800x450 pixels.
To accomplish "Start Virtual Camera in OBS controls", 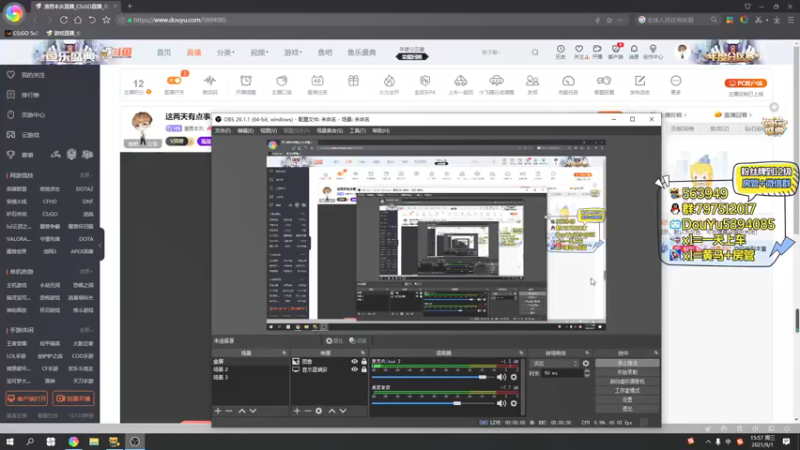I will [627, 382].
